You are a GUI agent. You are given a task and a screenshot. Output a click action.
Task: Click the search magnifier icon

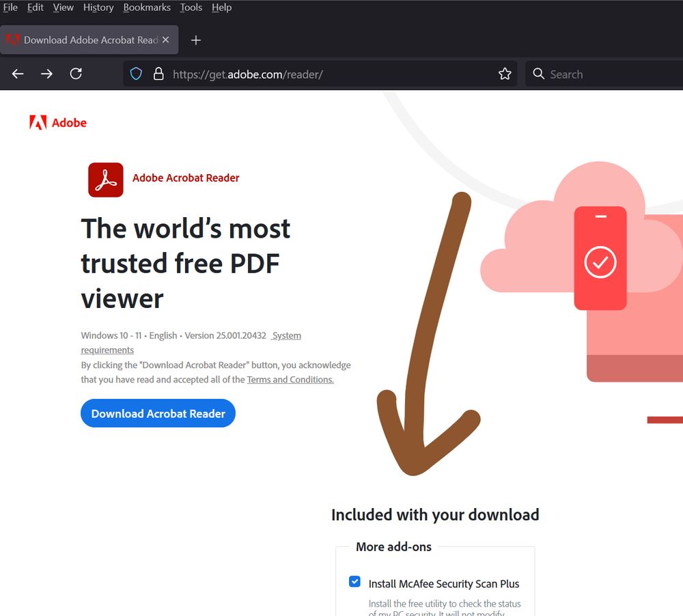click(x=539, y=74)
